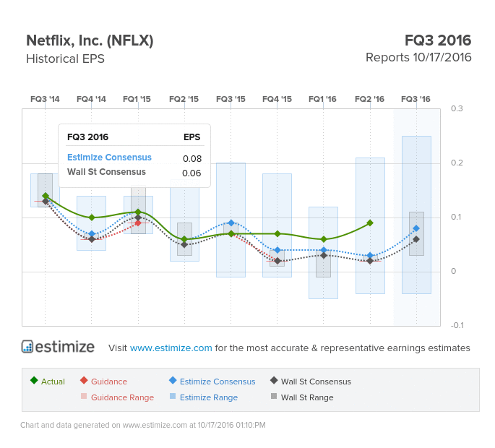Select the FQ2 '15 quarter label
495x448 pixels.
click(184, 99)
